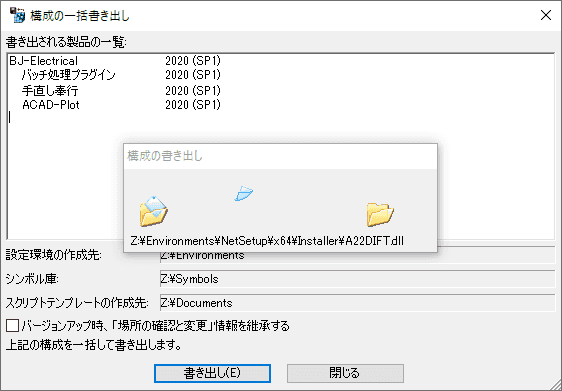This screenshot has height=391, width=562.
Task: Enable the バージョンアップ時 inherit checkbox
Action: point(13,326)
